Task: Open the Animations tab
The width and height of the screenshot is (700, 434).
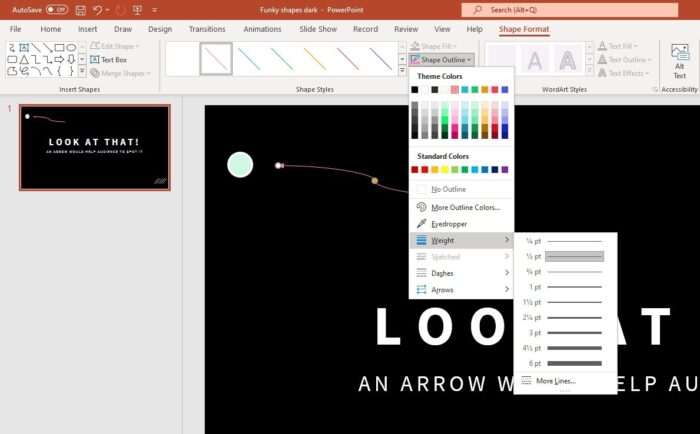Action: point(262,29)
